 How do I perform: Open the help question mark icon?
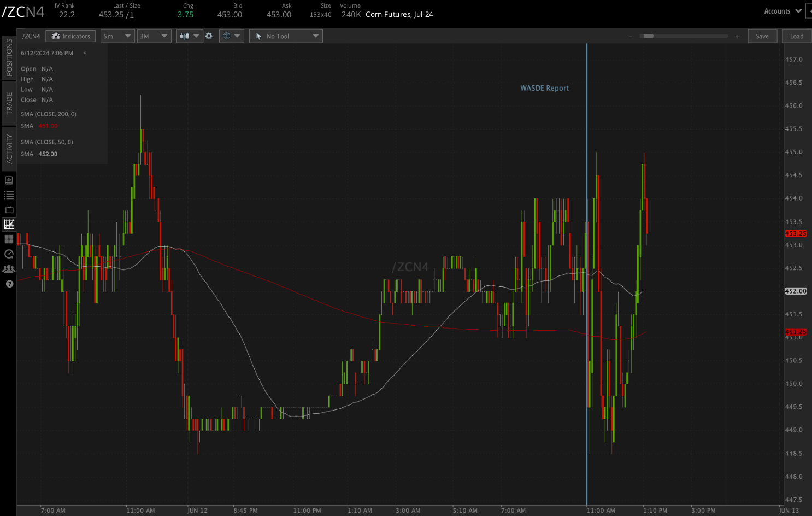click(x=9, y=284)
